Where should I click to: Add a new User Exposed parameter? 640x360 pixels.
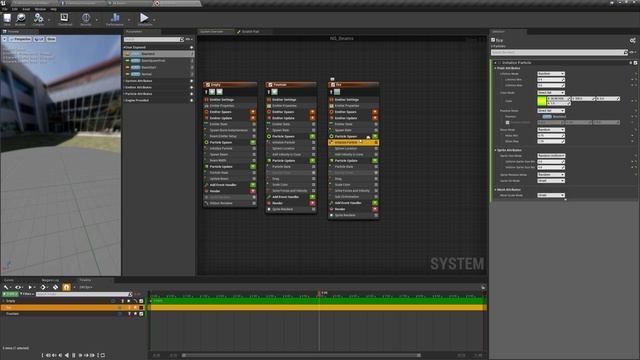click(x=191, y=47)
